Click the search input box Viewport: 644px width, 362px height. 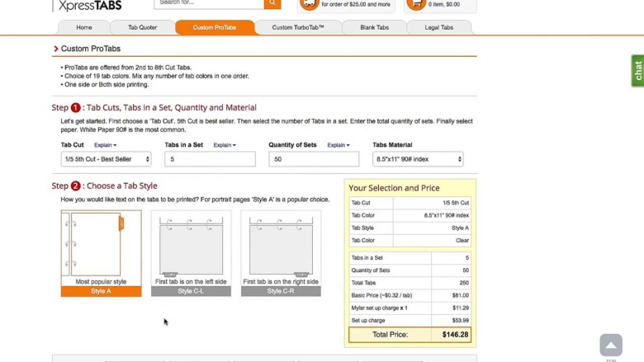tap(209, 3)
